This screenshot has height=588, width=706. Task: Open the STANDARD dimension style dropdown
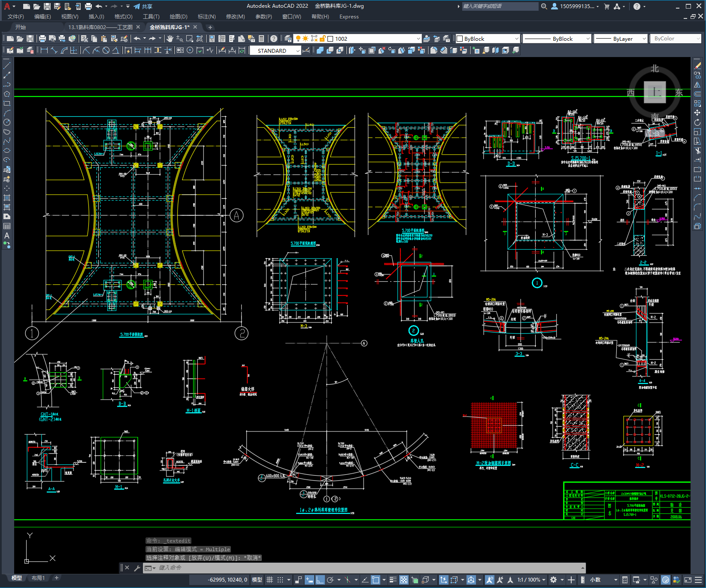click(x=275, y=51)
